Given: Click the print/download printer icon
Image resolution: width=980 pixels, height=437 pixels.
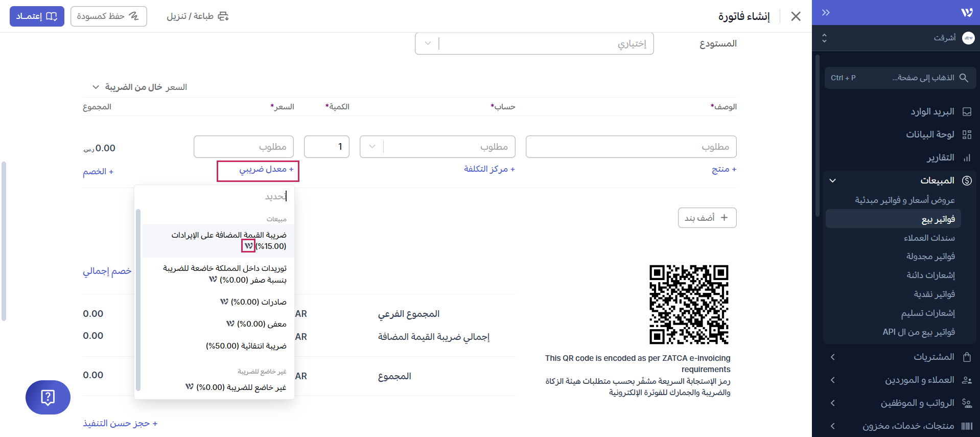Looking at the screenshot, I should (x=223, y=16).
